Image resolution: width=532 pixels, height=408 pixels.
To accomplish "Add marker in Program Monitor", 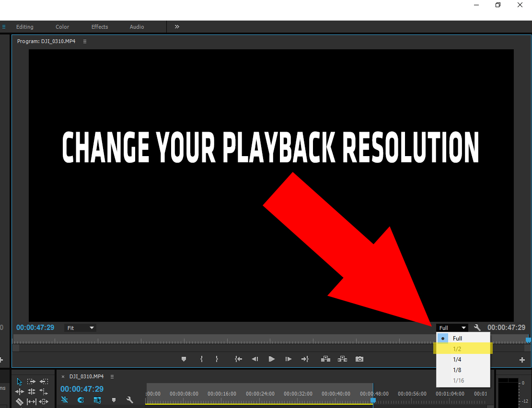I will [184, 359].
